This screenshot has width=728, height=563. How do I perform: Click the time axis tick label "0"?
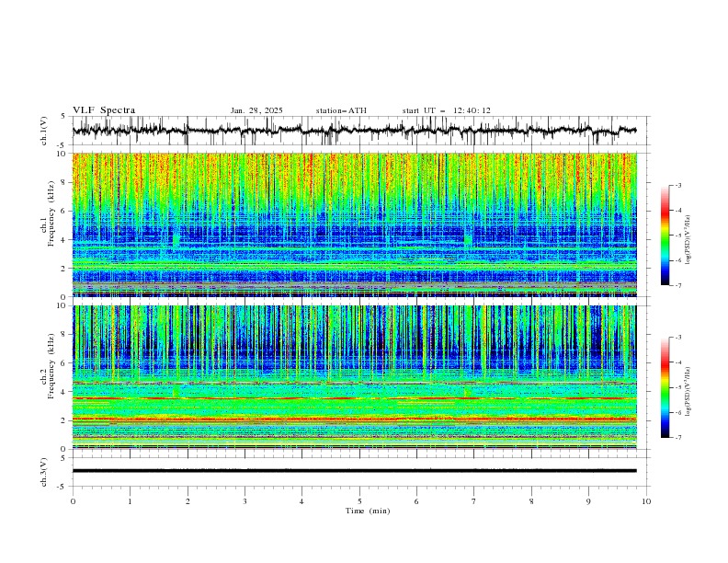tap(73, 501)
